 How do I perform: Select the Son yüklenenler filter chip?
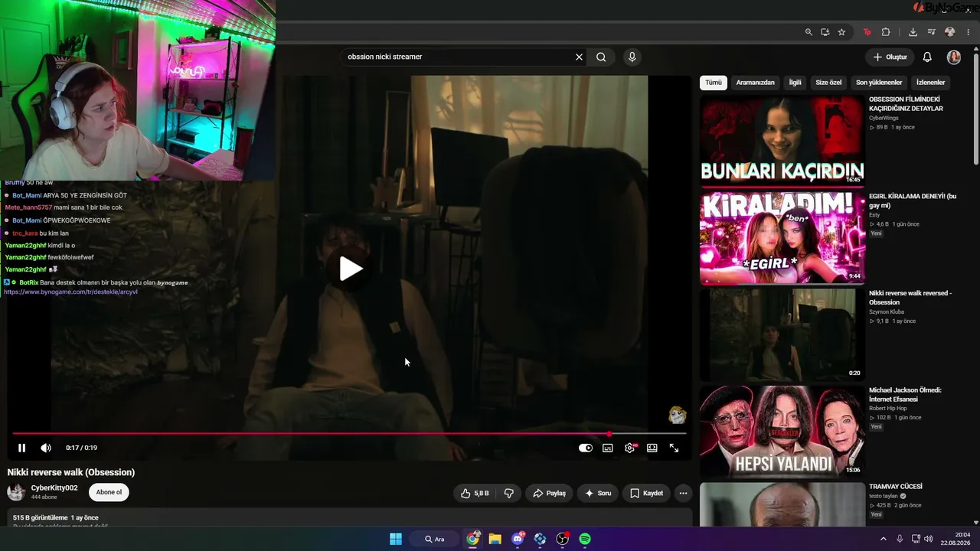click(879, 83)
